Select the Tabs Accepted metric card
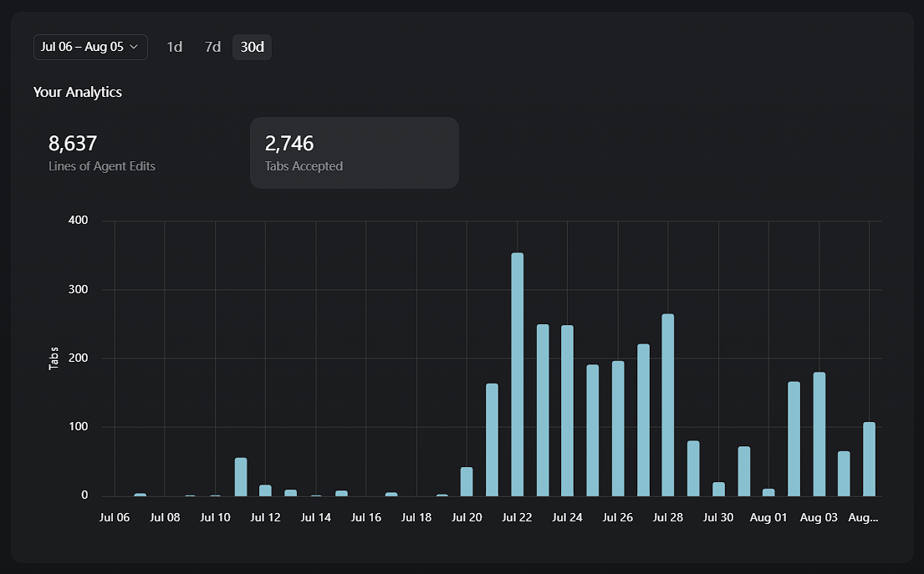The height and width of the screenshot is (574, 924). pos(354,153)
